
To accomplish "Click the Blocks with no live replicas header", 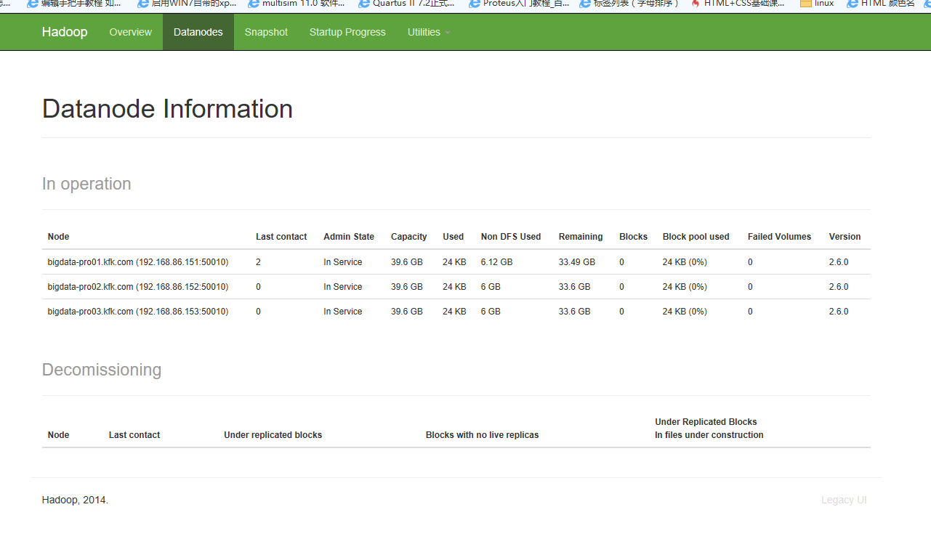I will pyautogui.click(x=483, y=435).
